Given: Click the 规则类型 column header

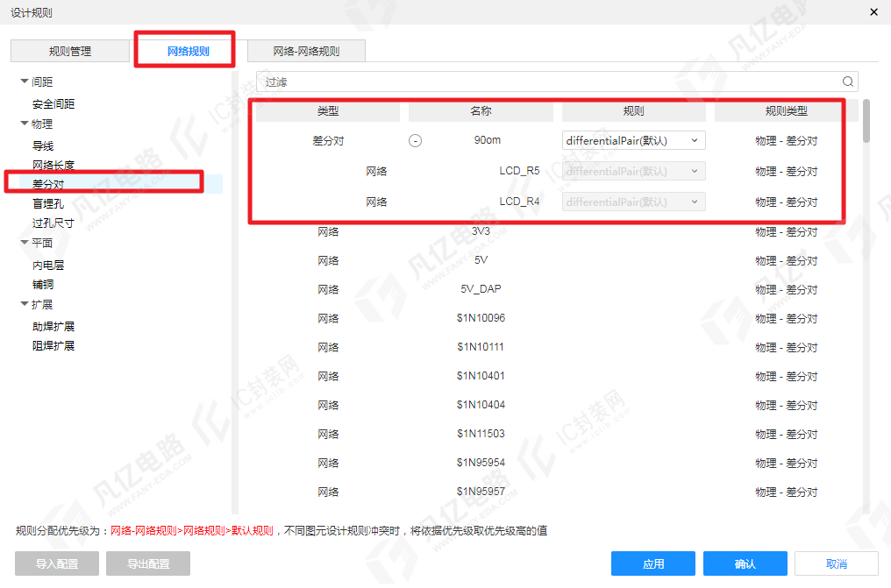Looking at the screenshot, I should tap(787, 110).
